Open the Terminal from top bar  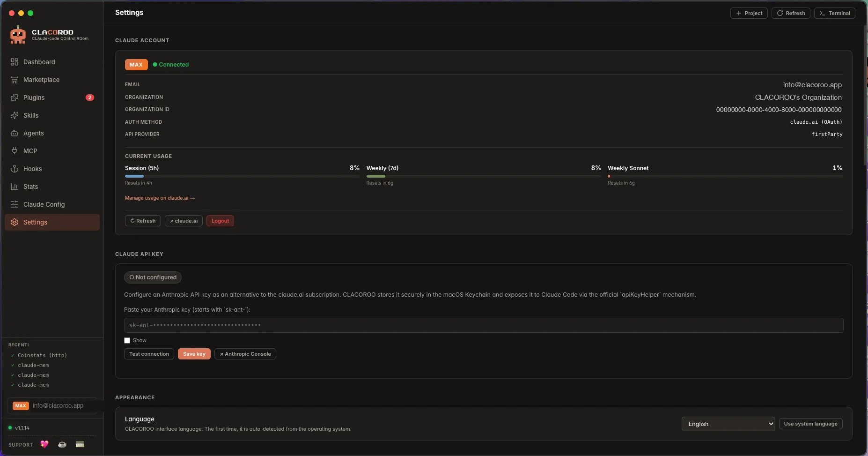835,13
